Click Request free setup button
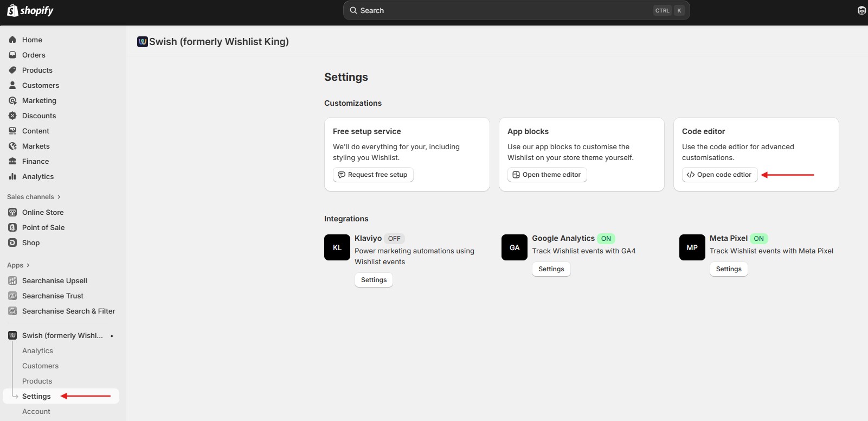The height and width of the screenshot is (421, 868). tap(372, 175)
